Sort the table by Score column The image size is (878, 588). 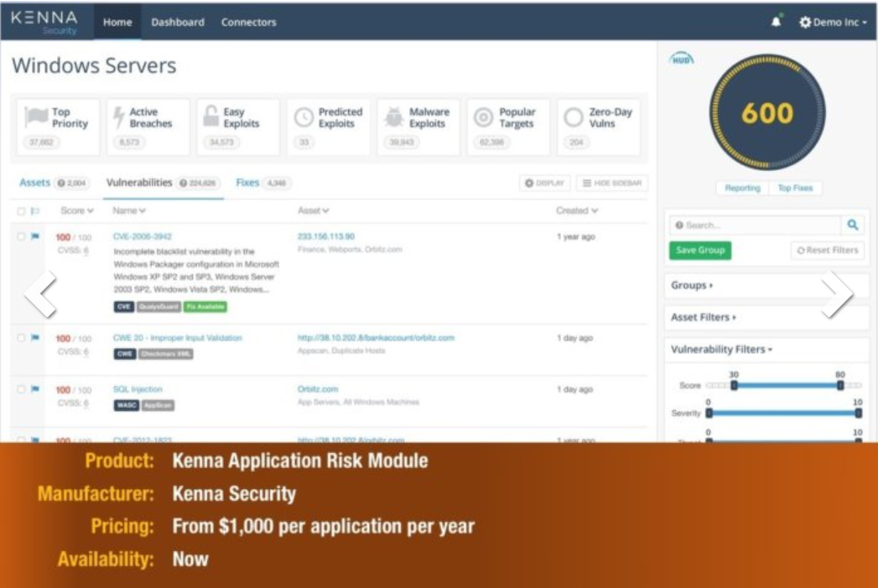click(77, 211)
